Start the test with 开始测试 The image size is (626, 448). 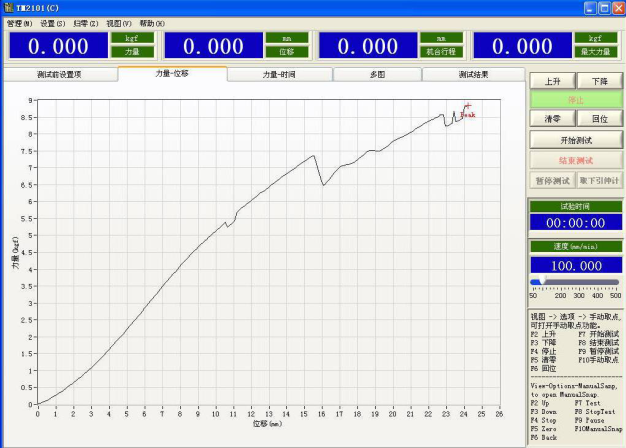click(x=575, y=140)
